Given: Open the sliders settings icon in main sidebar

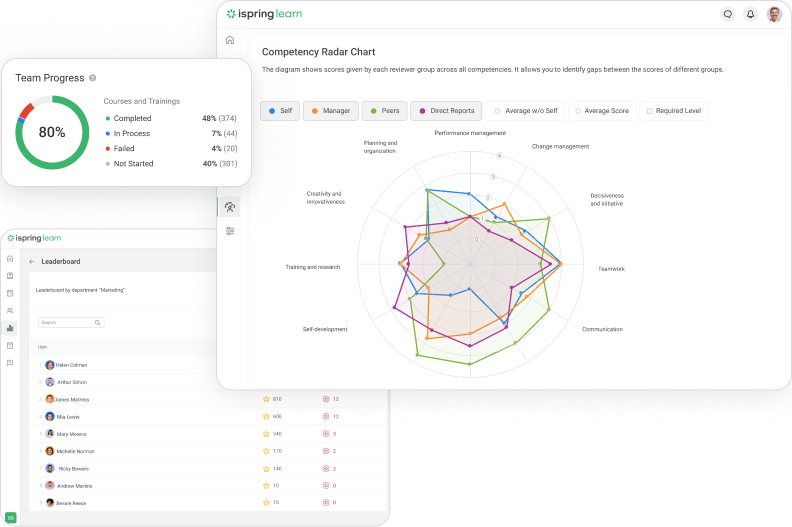Looking at the screenshot, I should pos(230,231).
